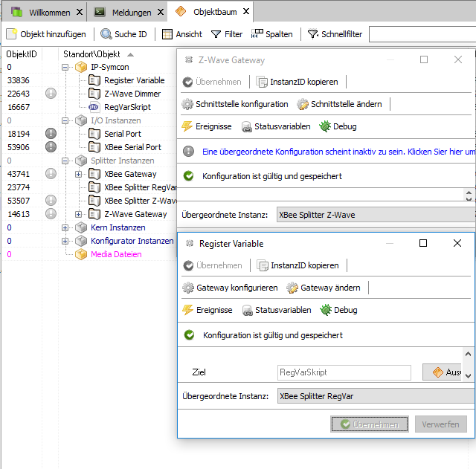
Task: Click Debug in Z-Wave Gateway window
Action: 338,126
